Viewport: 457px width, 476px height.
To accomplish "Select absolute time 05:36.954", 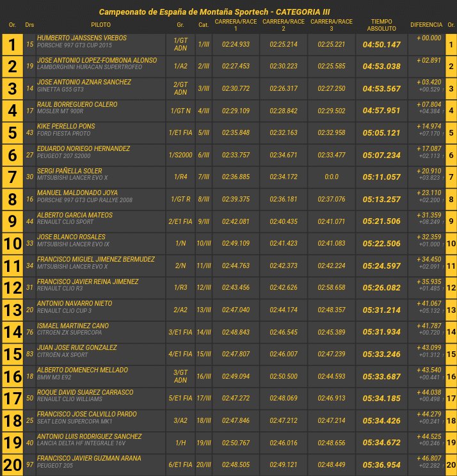I will pos(381,465).
